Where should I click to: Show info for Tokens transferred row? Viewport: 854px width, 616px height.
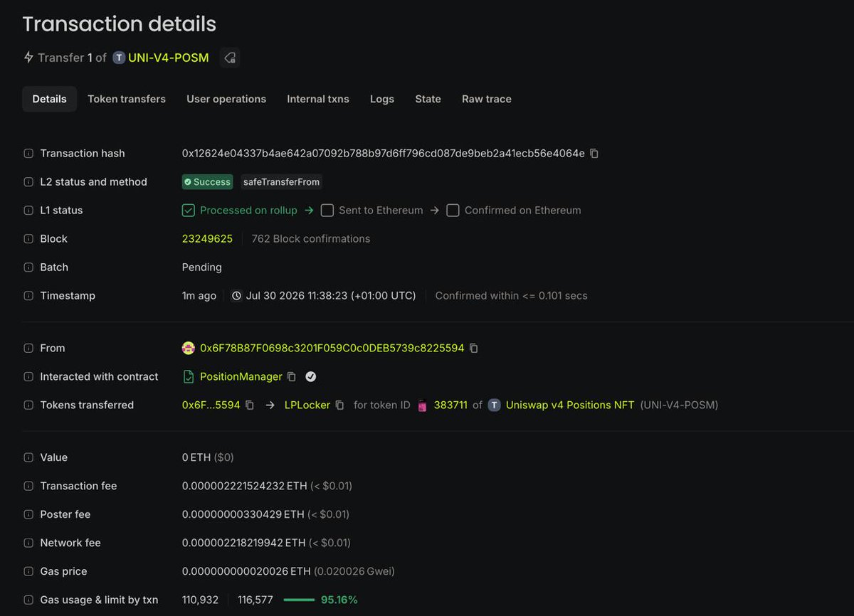[x=28, y=405]
